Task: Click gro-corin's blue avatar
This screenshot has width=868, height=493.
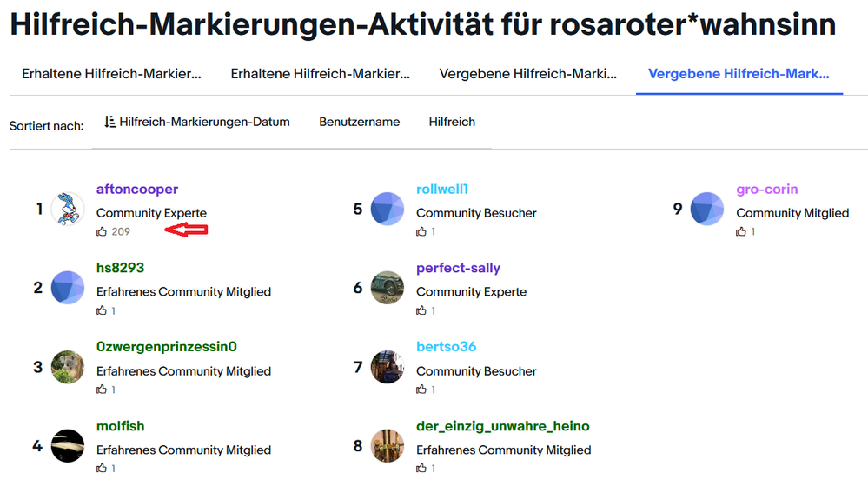Action: click(707, 209)
